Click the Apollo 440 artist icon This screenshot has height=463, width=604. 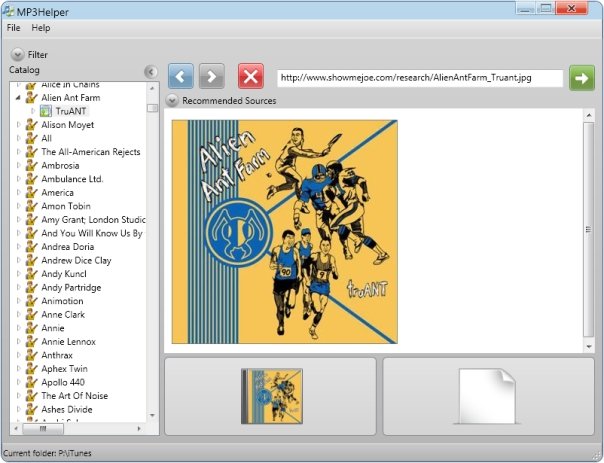pyautogui.click(x=31, y=382)
